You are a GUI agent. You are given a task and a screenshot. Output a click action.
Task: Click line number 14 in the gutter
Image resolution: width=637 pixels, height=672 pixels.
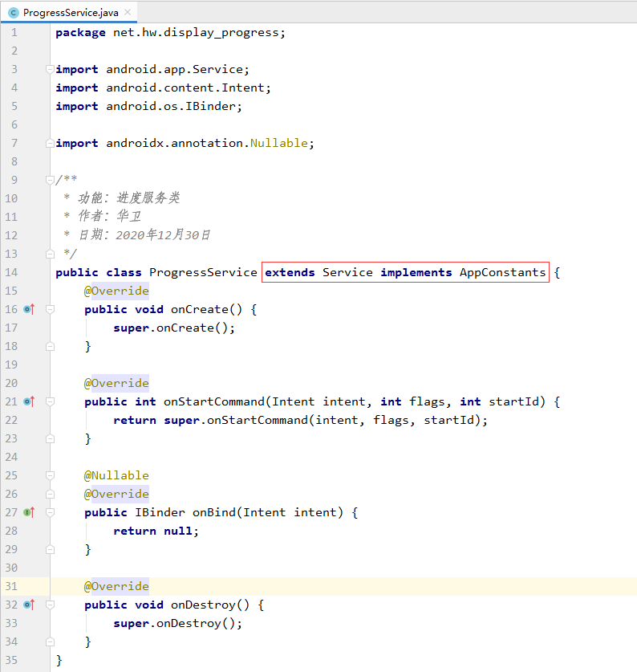(11, 272)
